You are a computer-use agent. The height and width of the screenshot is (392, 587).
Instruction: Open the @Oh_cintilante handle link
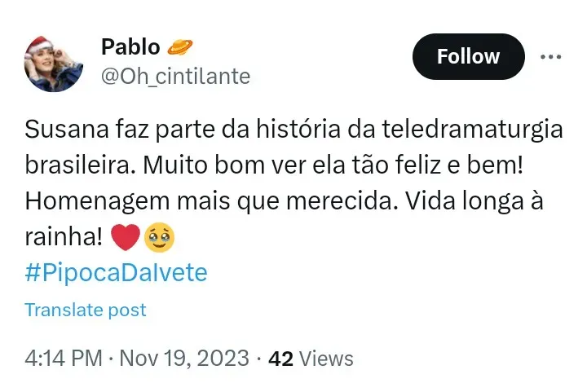coord(174,76)
